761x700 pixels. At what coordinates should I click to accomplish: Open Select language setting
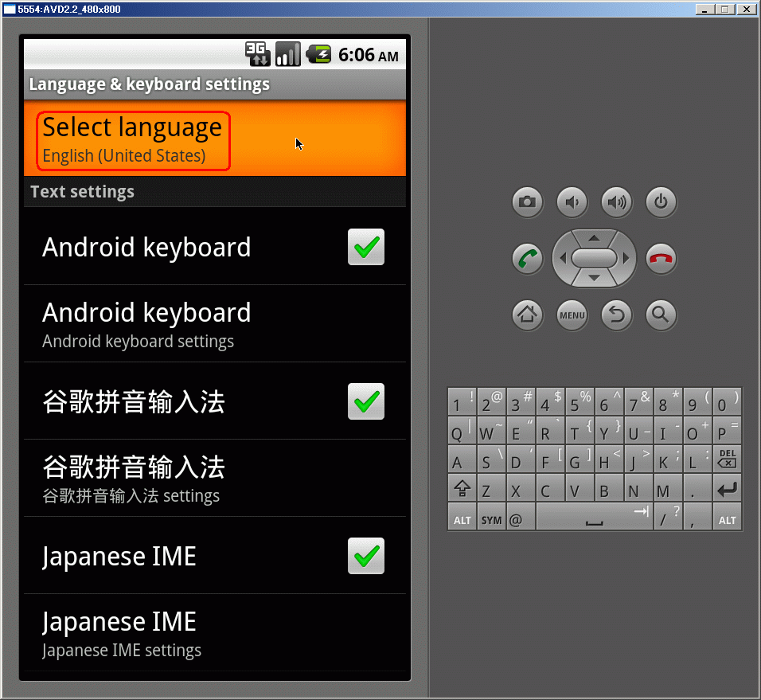pos(214,139)
